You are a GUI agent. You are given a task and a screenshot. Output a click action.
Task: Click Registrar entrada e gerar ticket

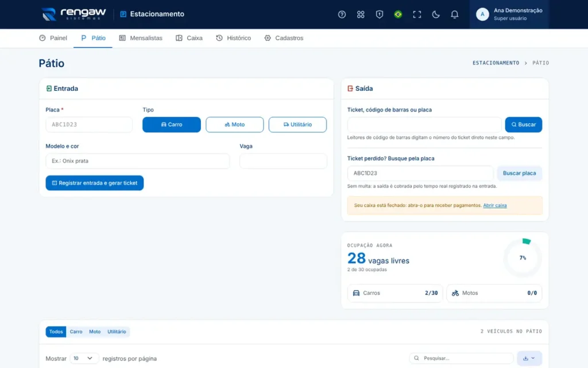tap(95, 183)
